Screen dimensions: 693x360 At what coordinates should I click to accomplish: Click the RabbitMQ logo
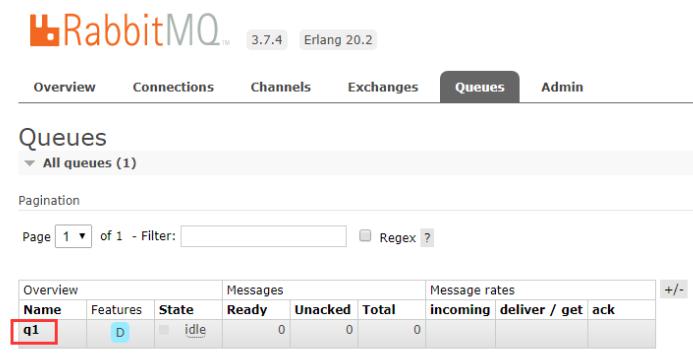129,30
